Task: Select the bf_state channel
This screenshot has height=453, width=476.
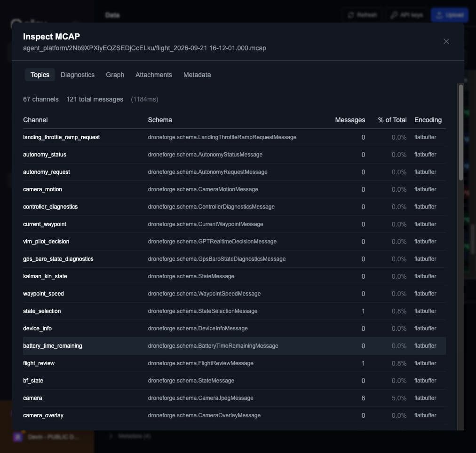Action: click(33, 381)
